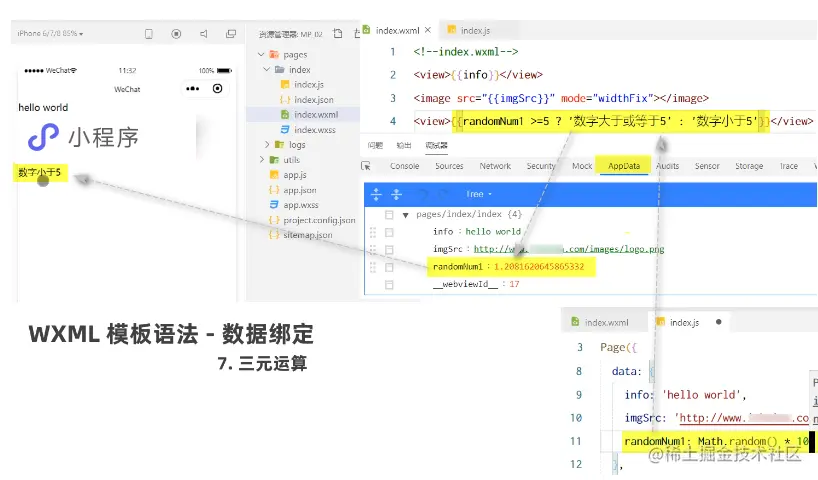This screenshot has width=818, height=480.
Task: Tick the checkbox for the randomNum1 row
Action: 389,267
